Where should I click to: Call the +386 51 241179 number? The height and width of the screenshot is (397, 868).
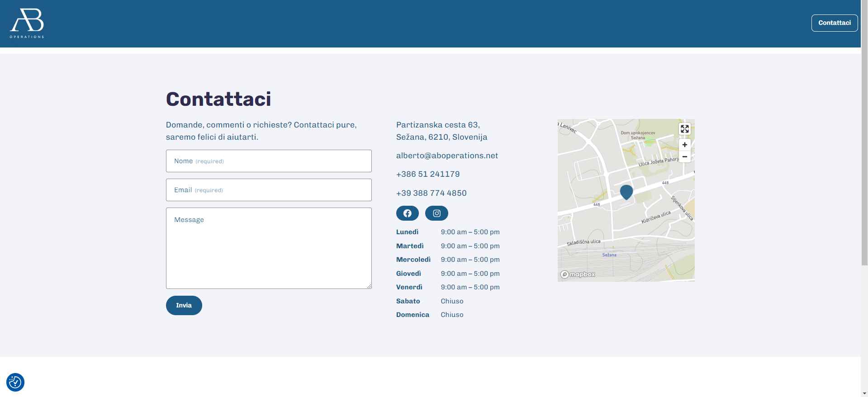(427, 174)
